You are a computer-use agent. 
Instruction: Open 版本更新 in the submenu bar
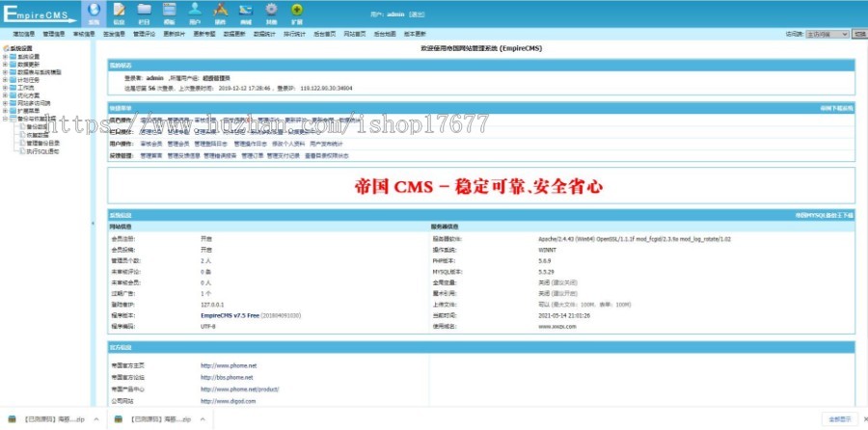pyautogui.click(x=415, y=34)
